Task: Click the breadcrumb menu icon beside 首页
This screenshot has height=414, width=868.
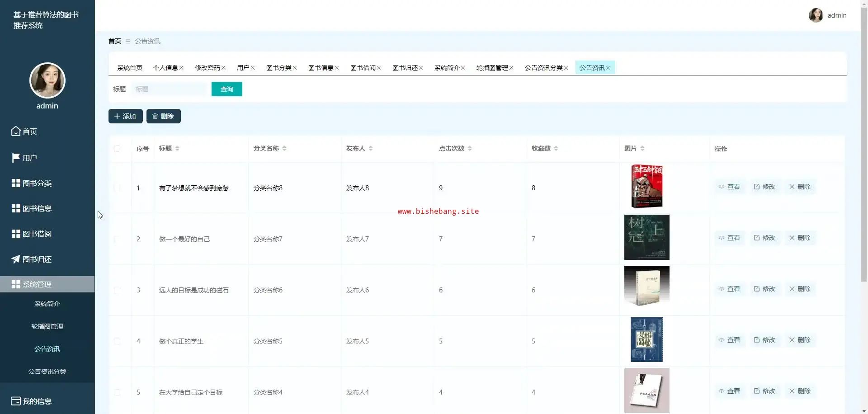Action: click(x=128, y=41)
